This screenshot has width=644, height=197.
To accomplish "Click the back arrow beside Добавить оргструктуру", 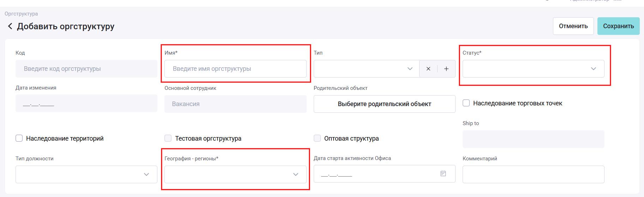I will coord(10,26).
